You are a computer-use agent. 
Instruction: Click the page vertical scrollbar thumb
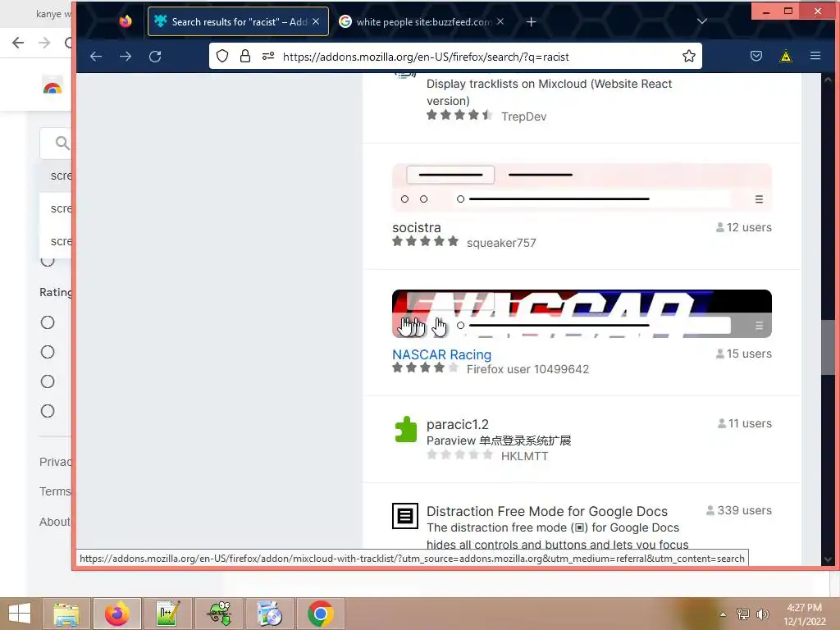point(828,348)
